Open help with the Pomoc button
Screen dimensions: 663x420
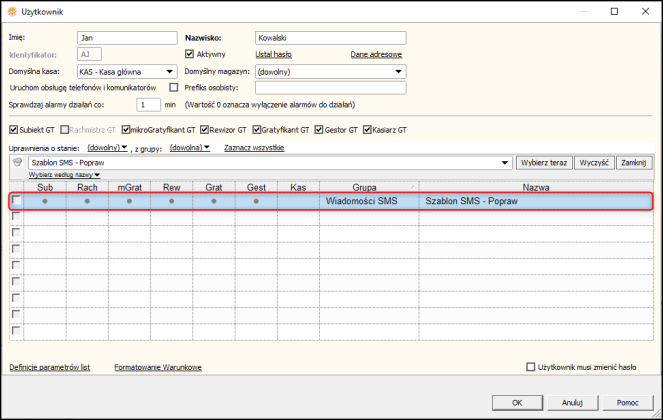tap(627, 403)
